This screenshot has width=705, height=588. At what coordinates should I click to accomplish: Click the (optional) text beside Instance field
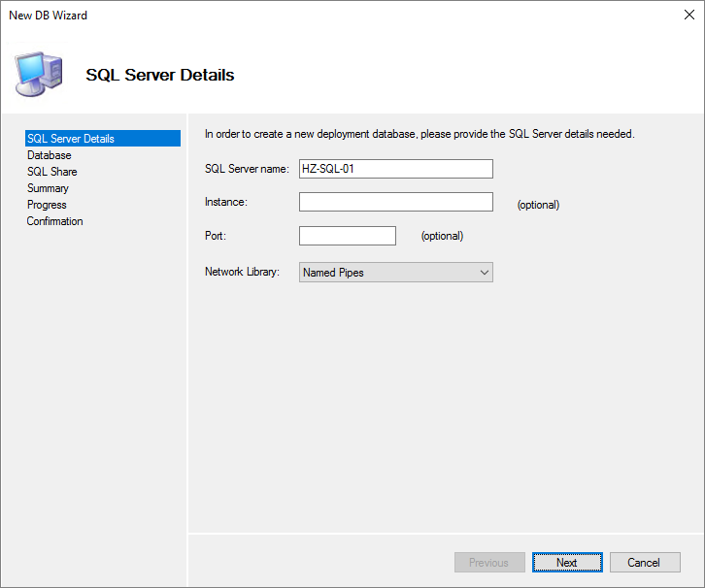tap(538, 205)
